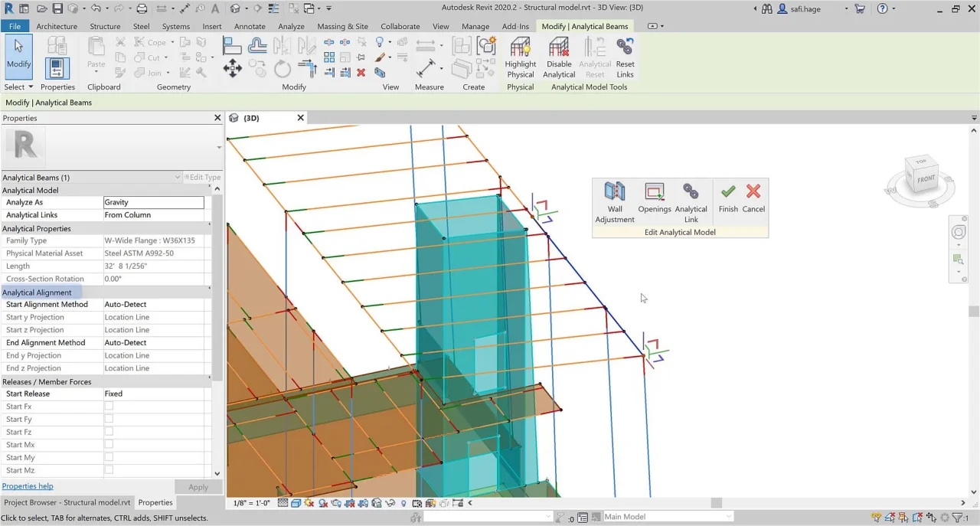Toggle the Start Fx release checkbox

tap(109, 406)
